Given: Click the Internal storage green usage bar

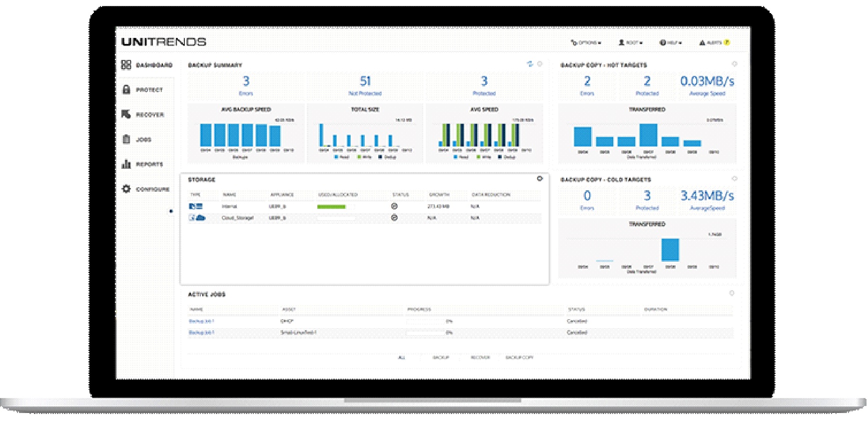Looking at the screenshot, I should coord(332,206).
